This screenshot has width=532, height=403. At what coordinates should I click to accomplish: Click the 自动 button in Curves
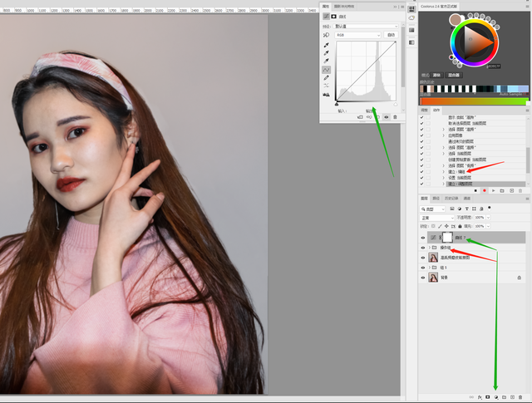click(391, 36)
